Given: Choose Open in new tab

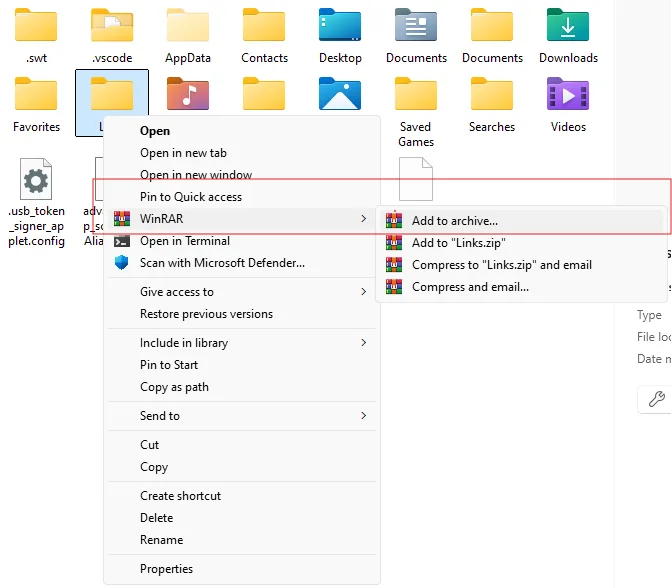Looking at the screenshot, I should point(242,153).
